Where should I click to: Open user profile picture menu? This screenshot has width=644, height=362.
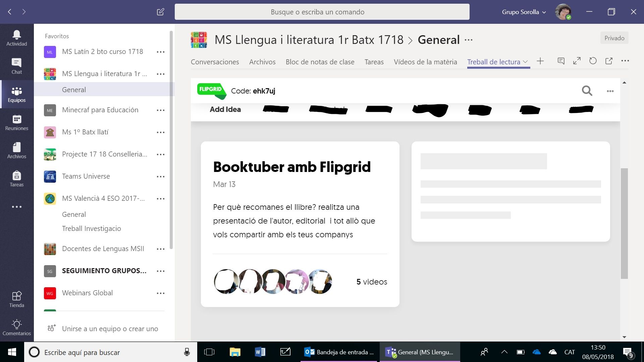coord(563,12)
